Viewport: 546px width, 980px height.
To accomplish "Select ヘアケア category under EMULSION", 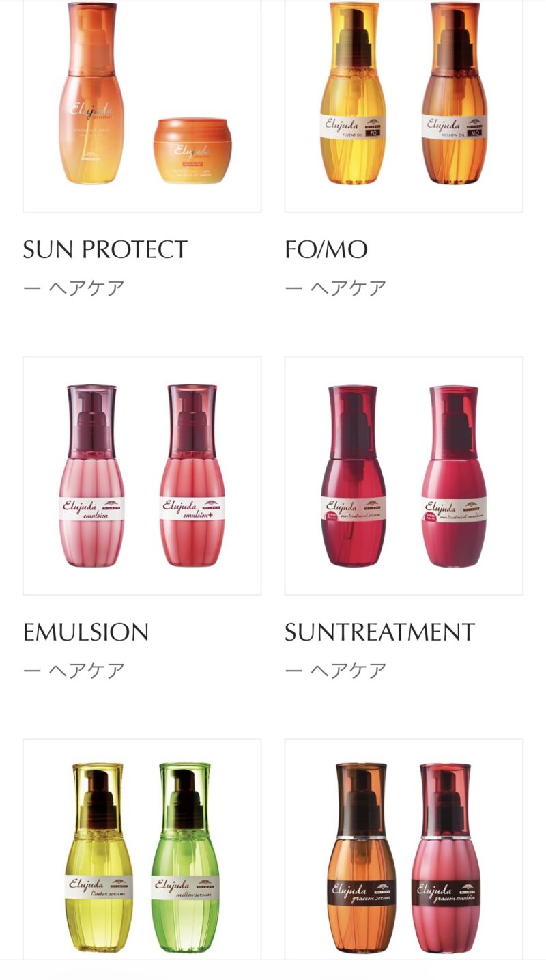I will pos(86,670).
